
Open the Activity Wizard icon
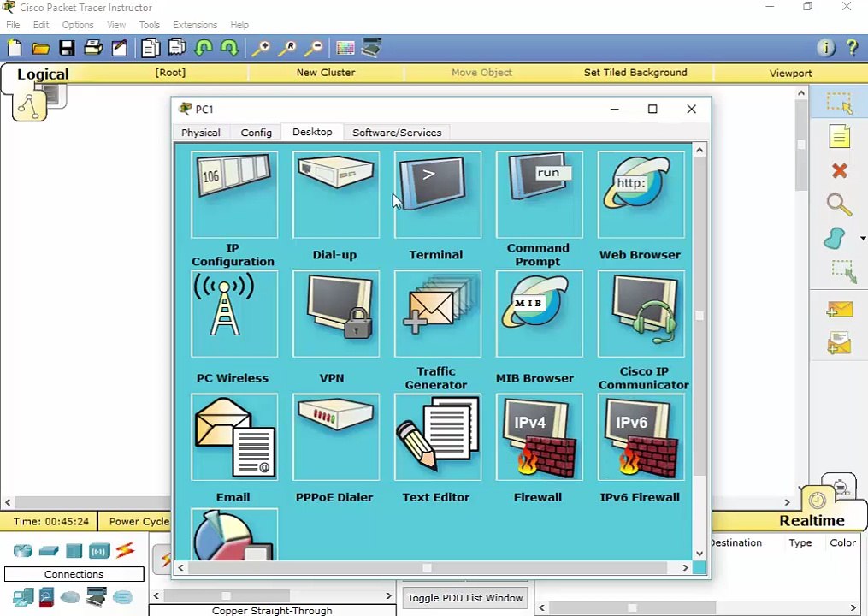point(120,48)
